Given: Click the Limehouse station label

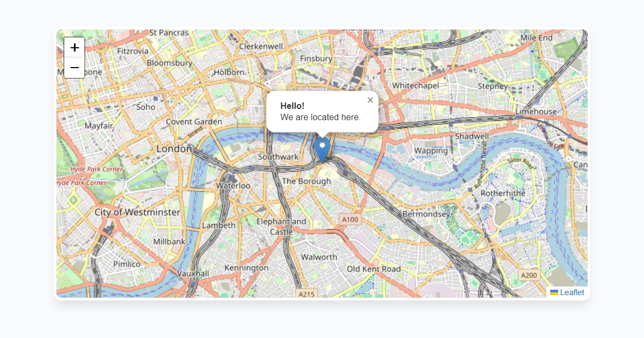Looking at the screenshot, I should click(536, 112).
